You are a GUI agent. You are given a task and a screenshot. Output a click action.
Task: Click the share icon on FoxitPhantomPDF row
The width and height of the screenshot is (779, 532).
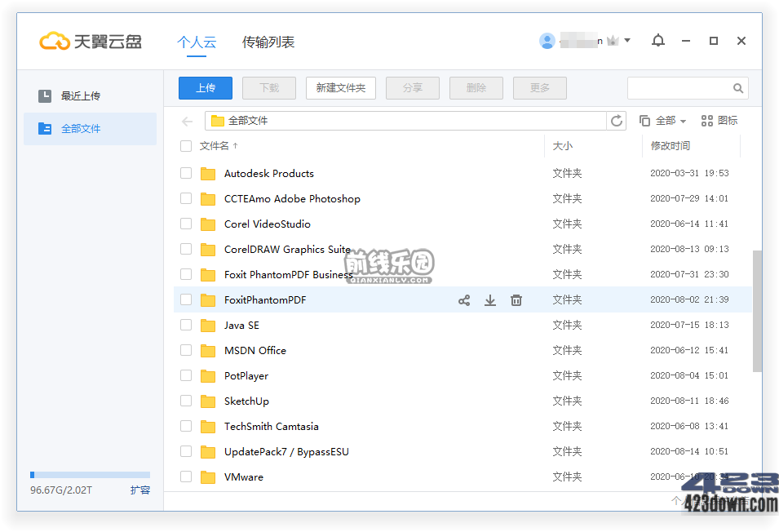[x=464, y=300]
